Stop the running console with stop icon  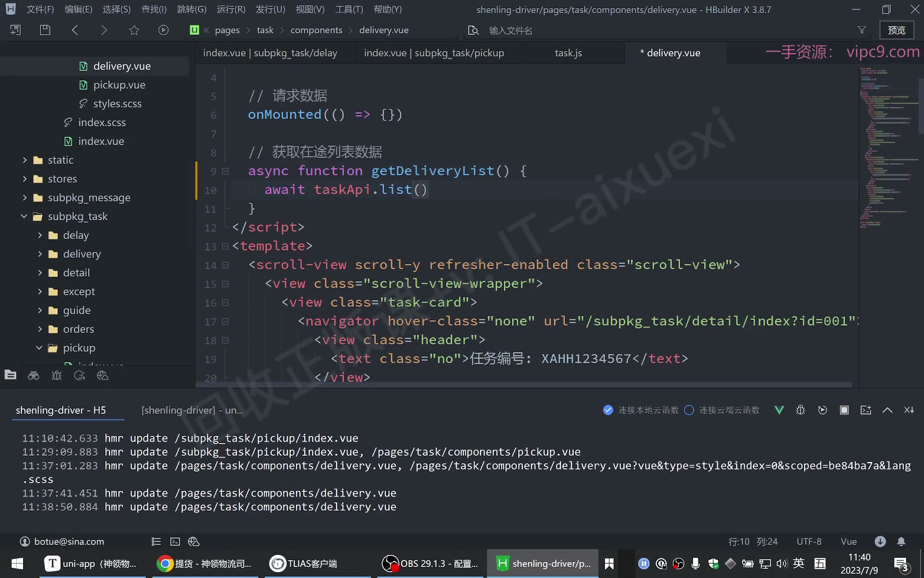pyautogui.click(x=844, y=410)
